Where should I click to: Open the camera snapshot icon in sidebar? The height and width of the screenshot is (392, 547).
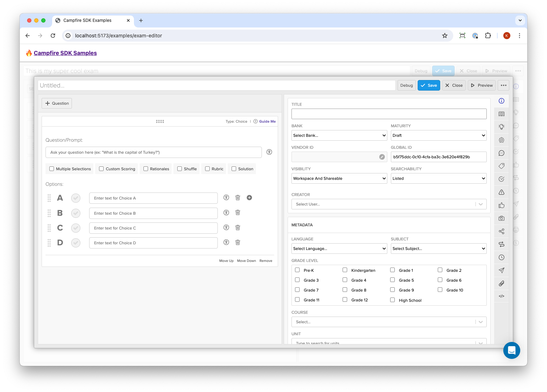[502, 218]
